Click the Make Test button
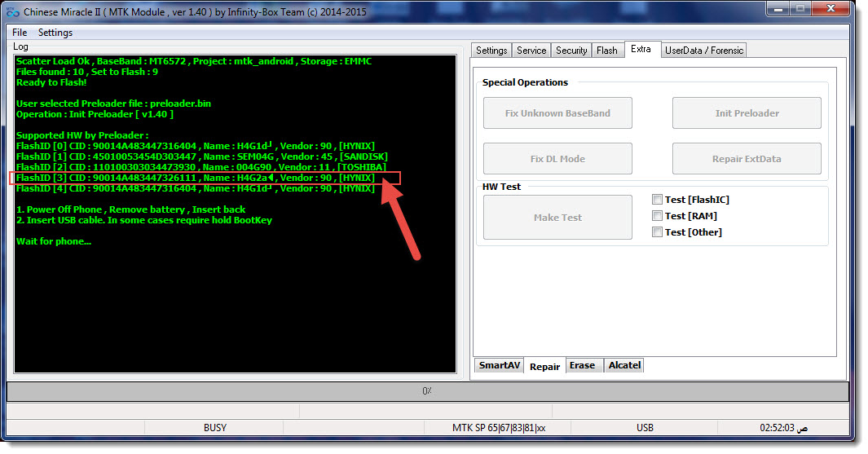868x454 pixels. (557, 218)
